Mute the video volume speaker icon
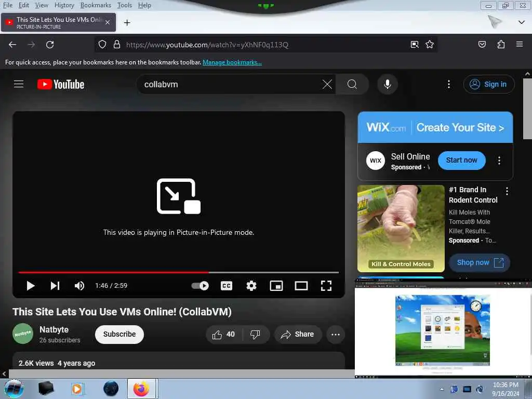The height and width of the screenshot is (399, 532). [x=79, y=286]
